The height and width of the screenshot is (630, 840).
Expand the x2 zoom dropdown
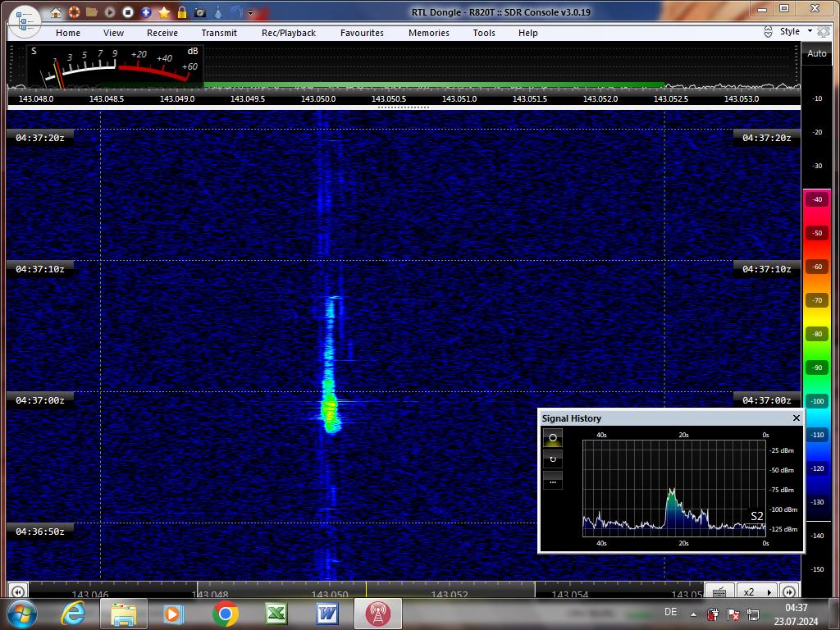[x=757, y=591]
